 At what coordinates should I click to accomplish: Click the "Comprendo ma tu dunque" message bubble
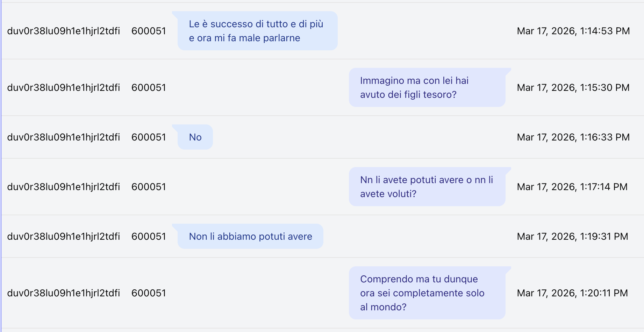(x=427, y=293)
